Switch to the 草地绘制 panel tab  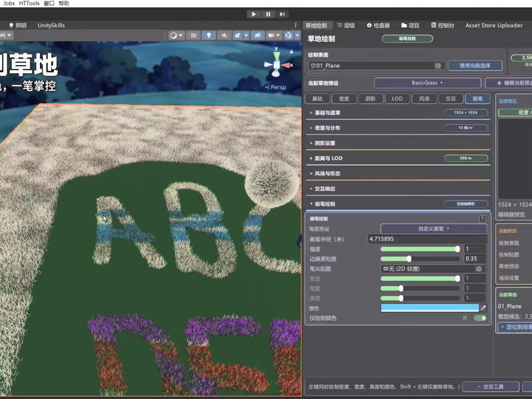point(316,25)
